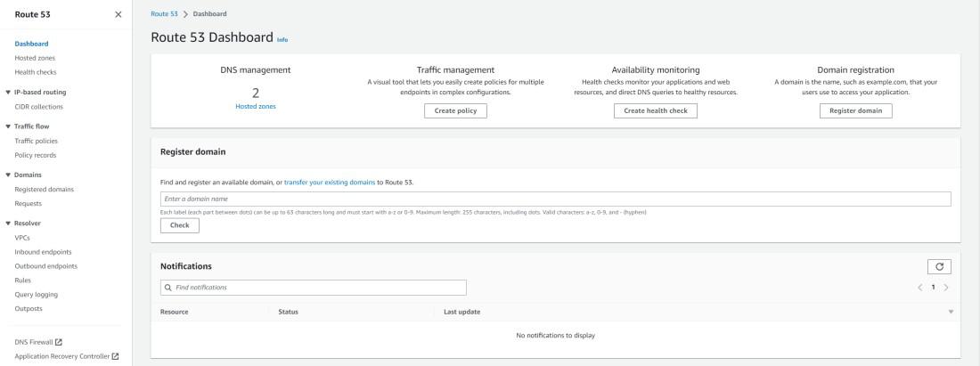Follow the transfer your existing domains link
The height and width of the screenshot is (366, 980).
coord(330,182)
